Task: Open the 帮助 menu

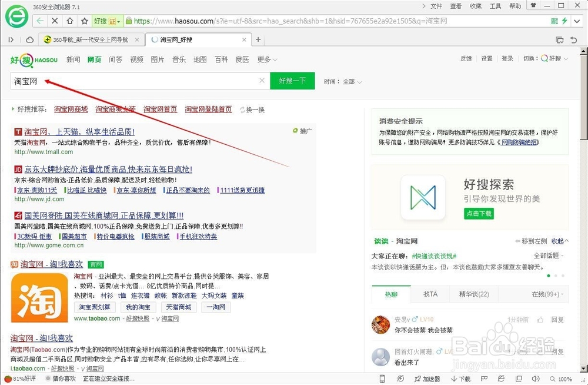Action: pos(515,6)
